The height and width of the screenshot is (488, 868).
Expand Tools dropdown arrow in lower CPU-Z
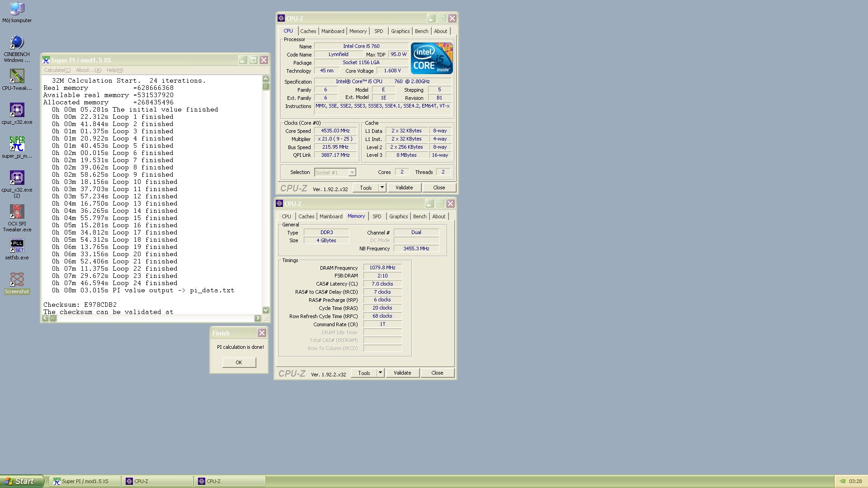coord(380,373)
